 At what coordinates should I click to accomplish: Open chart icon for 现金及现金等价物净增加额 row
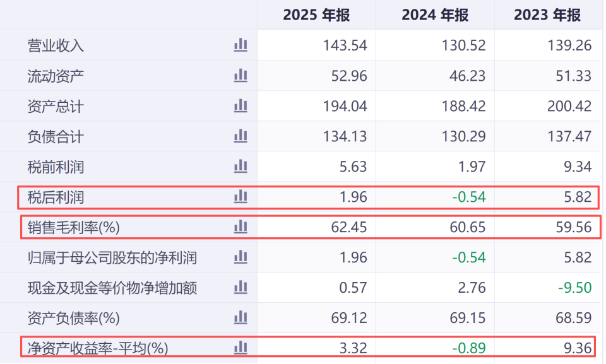pos(241,288)
